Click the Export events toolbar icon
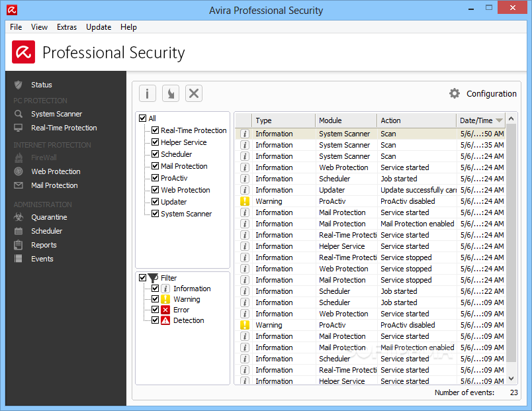This screenshot has width=532, height=411. [171, 93]
